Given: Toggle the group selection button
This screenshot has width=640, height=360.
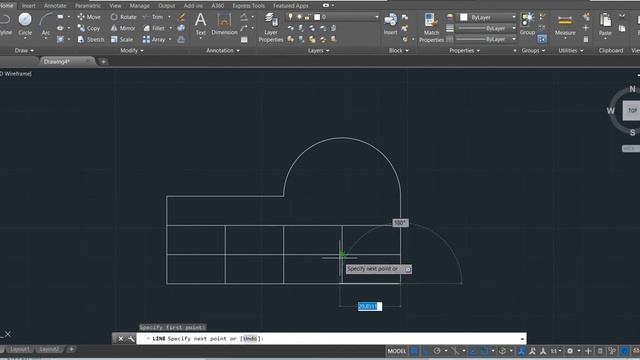Looking at the screenshot, I should [542, 39].
